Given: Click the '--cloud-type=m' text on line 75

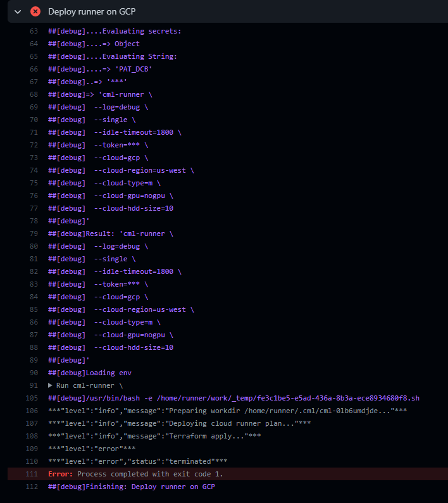Looking at the screenshot, I should [123, 183].
